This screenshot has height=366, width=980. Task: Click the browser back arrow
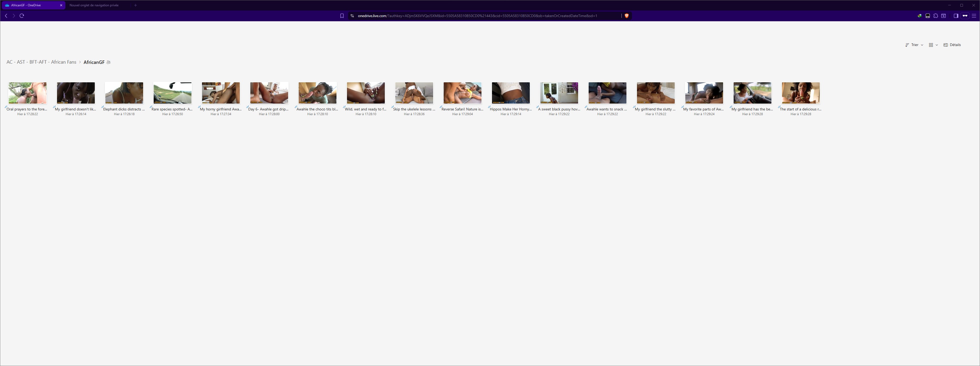coord(6,16)
